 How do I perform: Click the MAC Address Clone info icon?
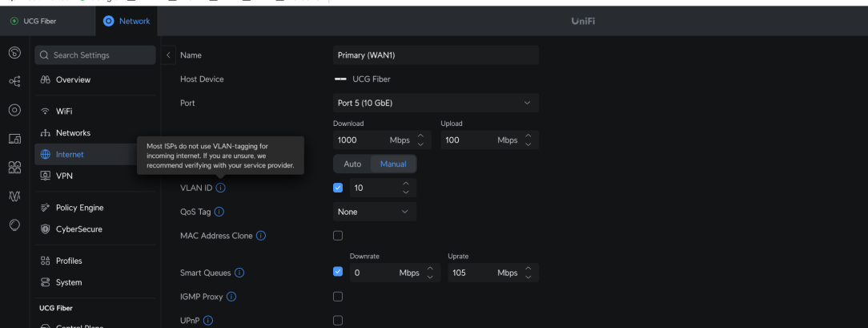coord(261,236)
